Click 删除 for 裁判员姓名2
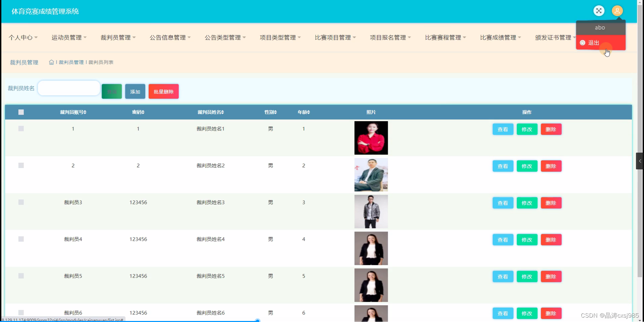This screenshot has height=322, width=644. click(551, 166)
